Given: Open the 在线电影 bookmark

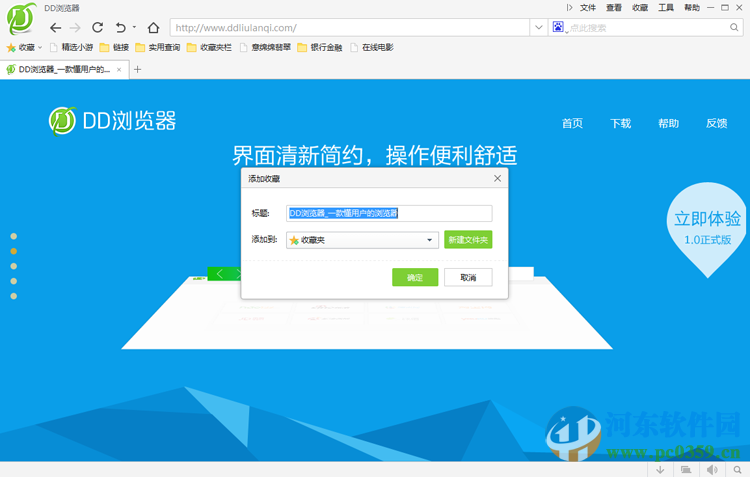Looking at the screenshot, I should pyautogui.click(x=372, y=47).
